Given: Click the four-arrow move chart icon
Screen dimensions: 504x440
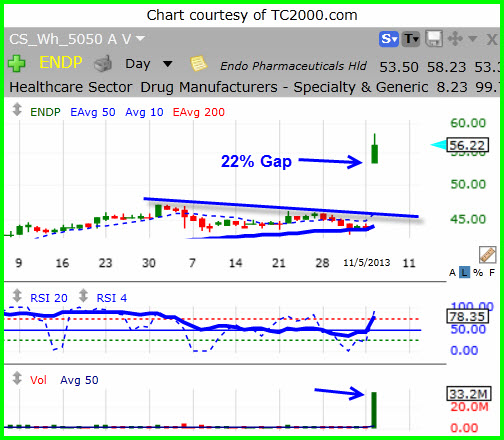Looking at the screenshot, I should pos(455,39).
